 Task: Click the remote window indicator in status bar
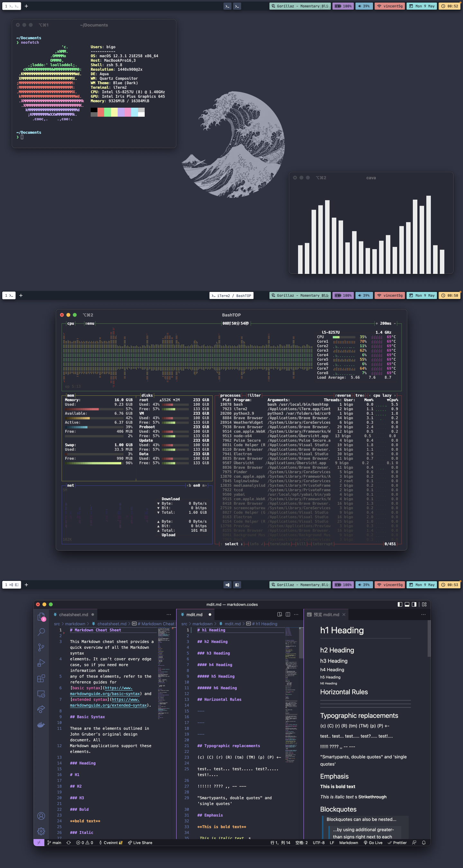coord(39,842)
